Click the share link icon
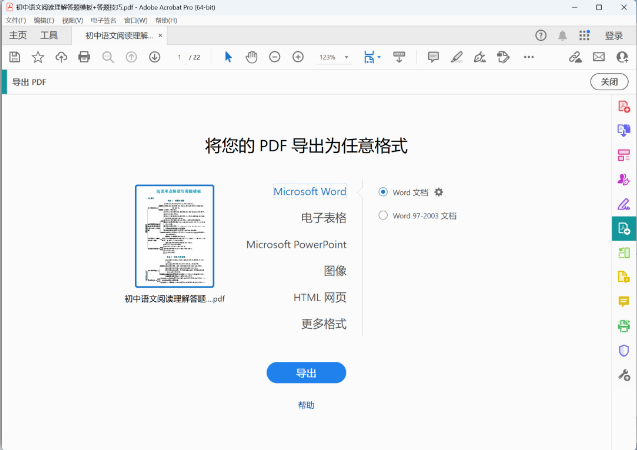Viewport: 637px width, 450px height. pos(575,57)
